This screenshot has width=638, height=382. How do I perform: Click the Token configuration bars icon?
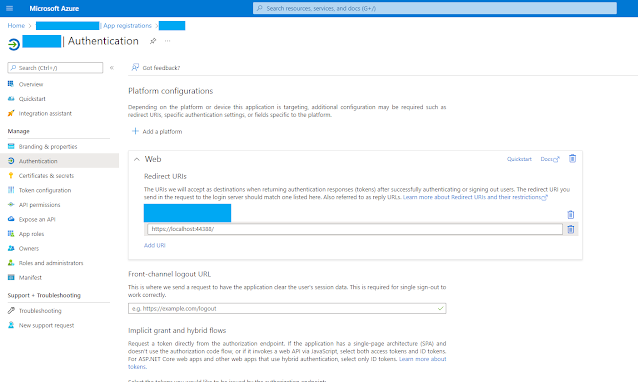click(x=11, y=190)
